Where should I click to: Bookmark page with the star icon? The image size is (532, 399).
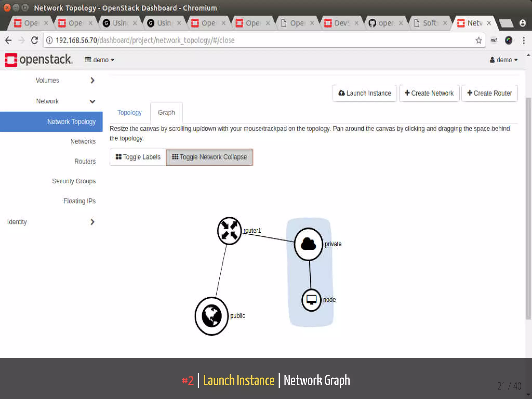point(478,40)
